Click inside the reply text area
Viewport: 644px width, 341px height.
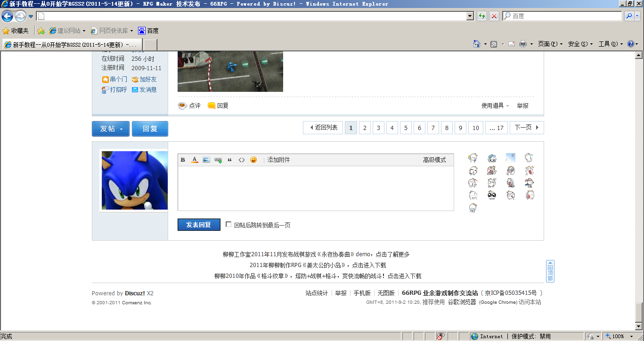click(316, 188)
